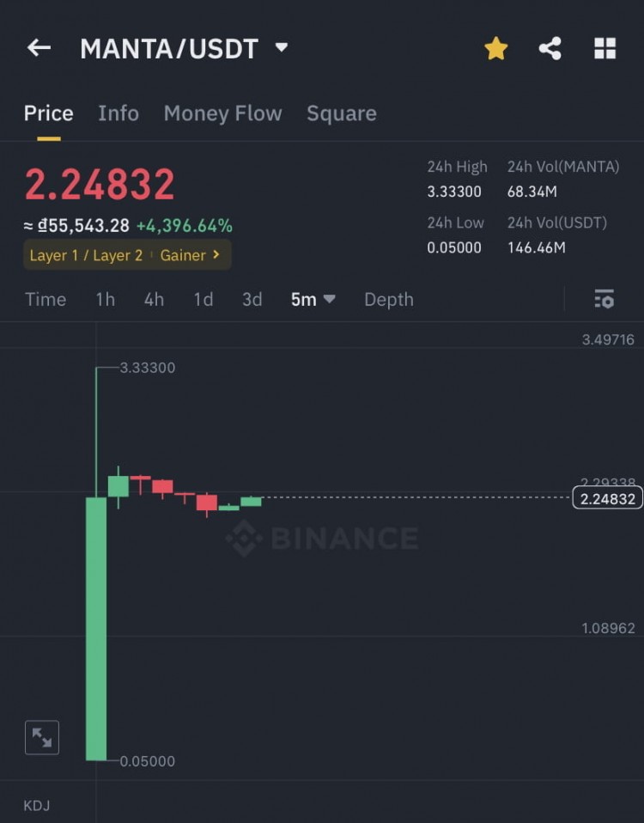Switch to the Money Flow tab
This screenshot has width=644, height=823.
222,113
